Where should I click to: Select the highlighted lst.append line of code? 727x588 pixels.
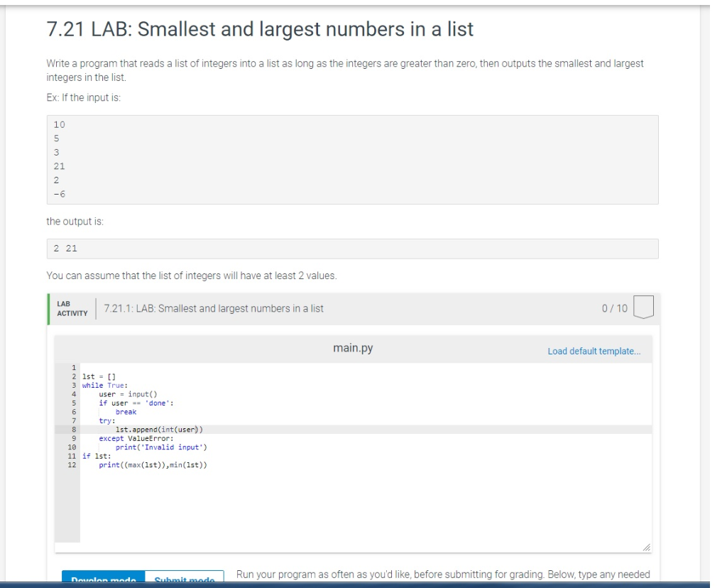[x=158, y=429]
